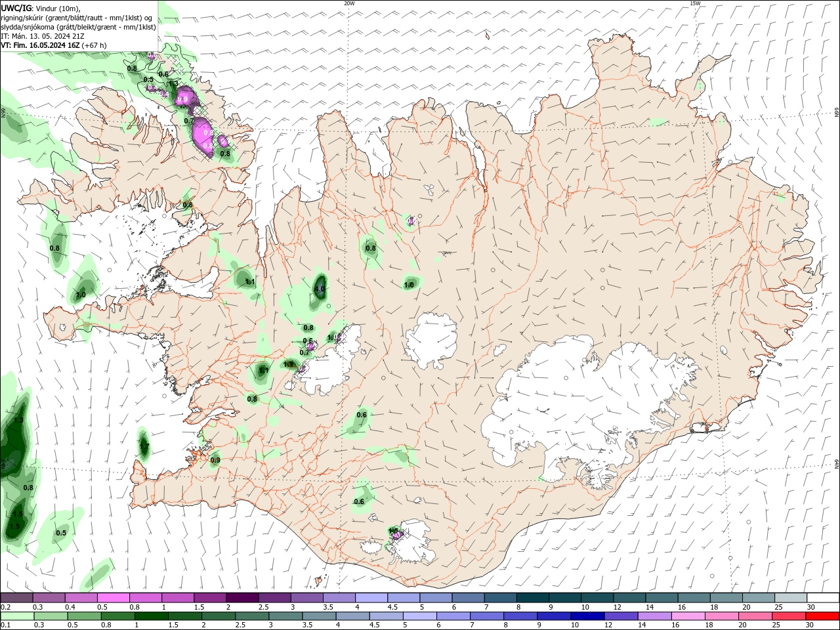
Task: Click the 'rigning/skúrir' legend description line
Action: click(x=77, y=18)
